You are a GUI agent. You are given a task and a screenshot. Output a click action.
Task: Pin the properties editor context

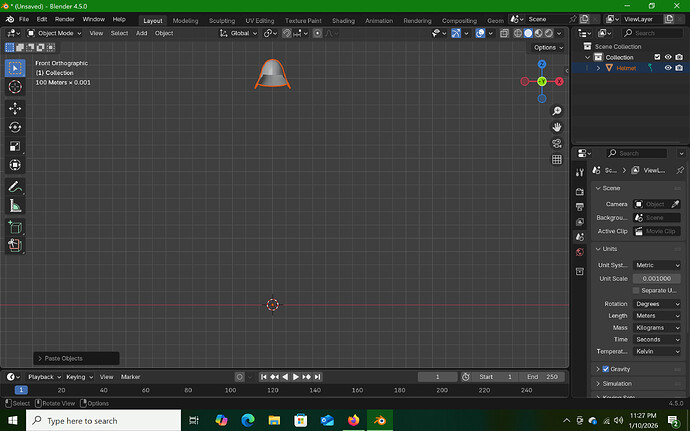pos(680,170)
